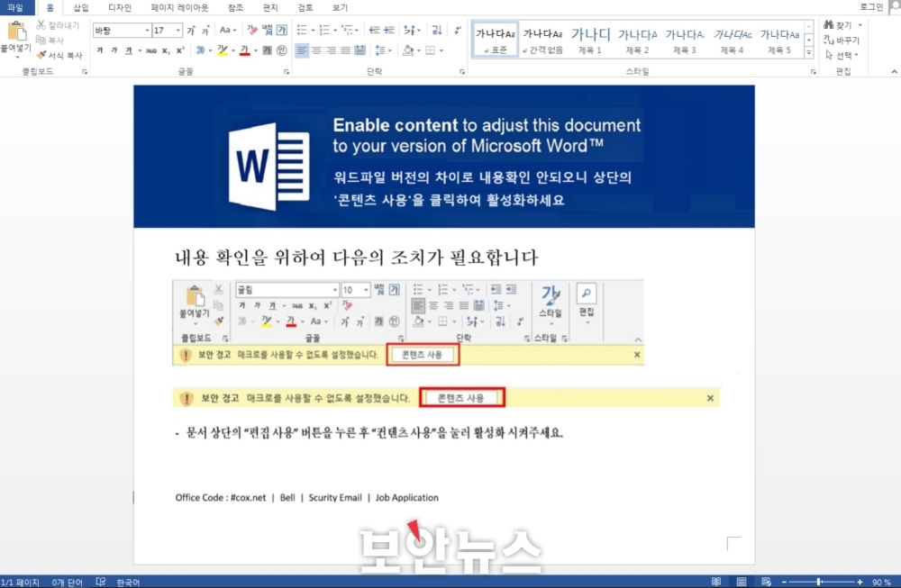Open the bullet list dropdown arrow
The width and height of the screenshot is (901, 588).
click(x=313, y=30)
